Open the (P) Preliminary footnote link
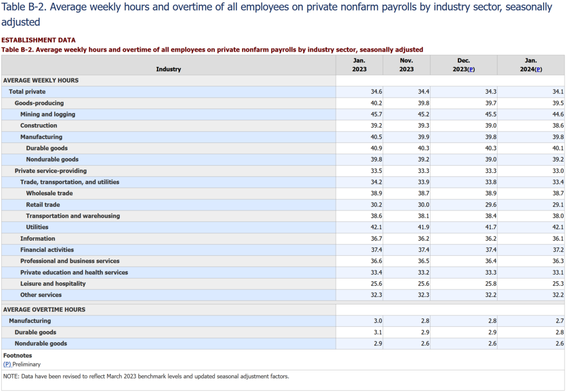Viewport: 568px width, 392px height. point(7,364)
